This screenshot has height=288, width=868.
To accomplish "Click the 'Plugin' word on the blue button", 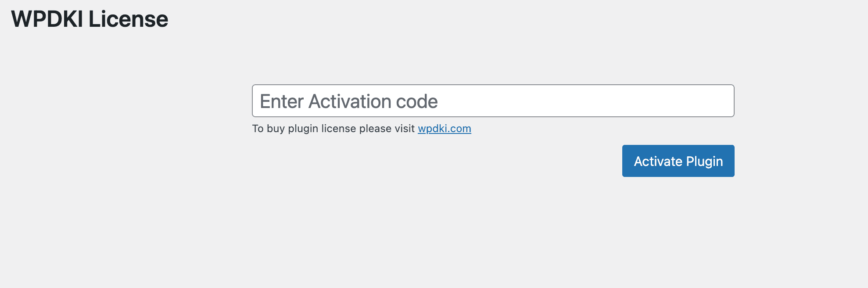I will [704, 162].
